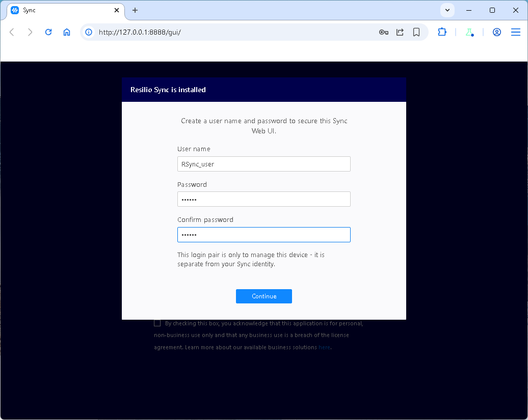The height and width of the screenshot is (420, 528).
Task: Focus the Confirm password field
Action: pos(263,235)
